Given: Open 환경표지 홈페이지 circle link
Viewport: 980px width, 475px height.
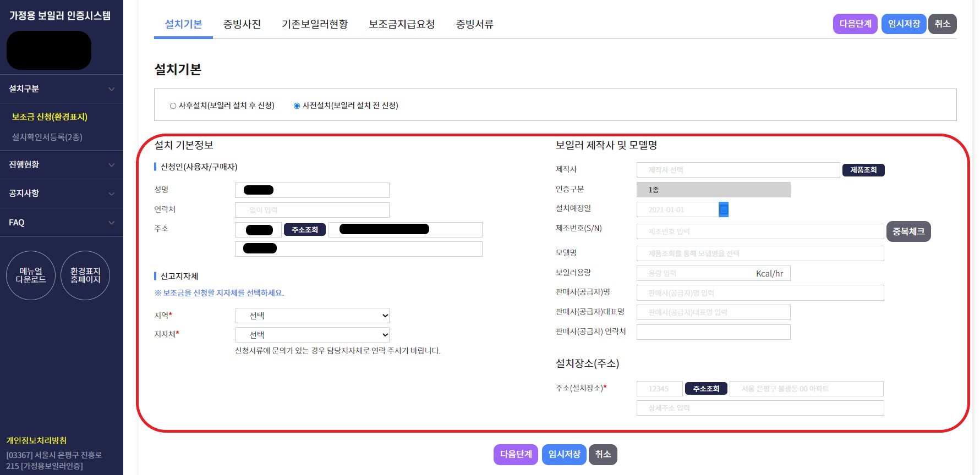Looking at the screenshot, I should tap(85, 275).
